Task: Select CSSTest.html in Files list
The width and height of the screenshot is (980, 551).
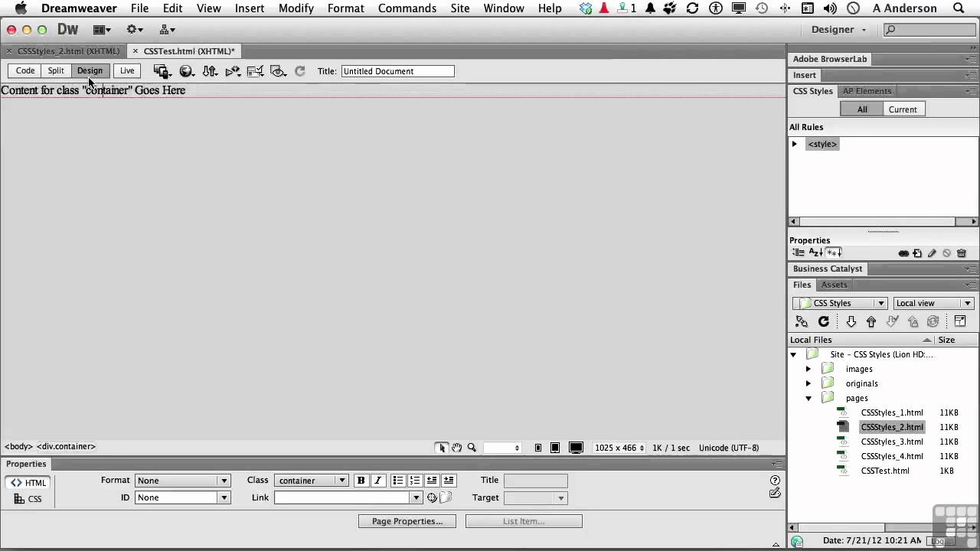Action: coord(884,471)
